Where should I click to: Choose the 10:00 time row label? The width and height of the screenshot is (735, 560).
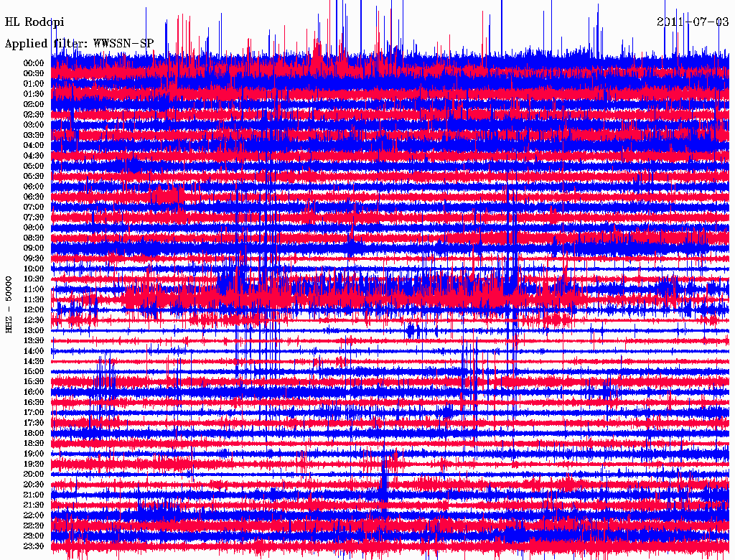[34, 269]
